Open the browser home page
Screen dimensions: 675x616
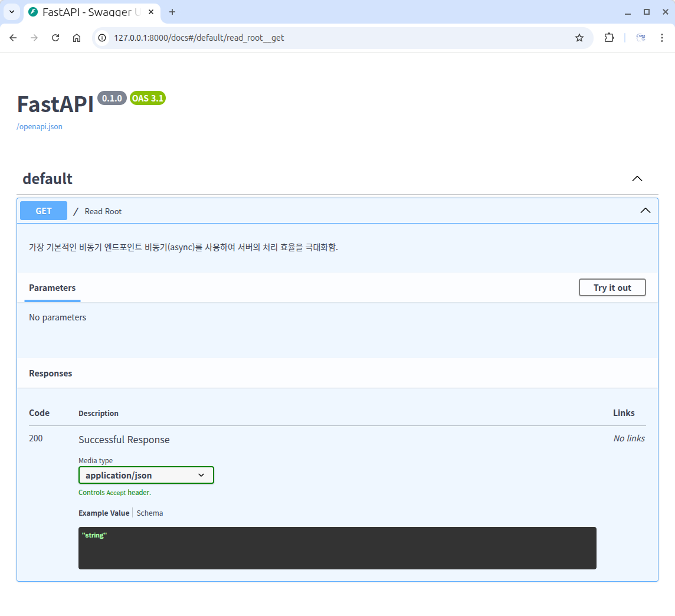[77, 38]
